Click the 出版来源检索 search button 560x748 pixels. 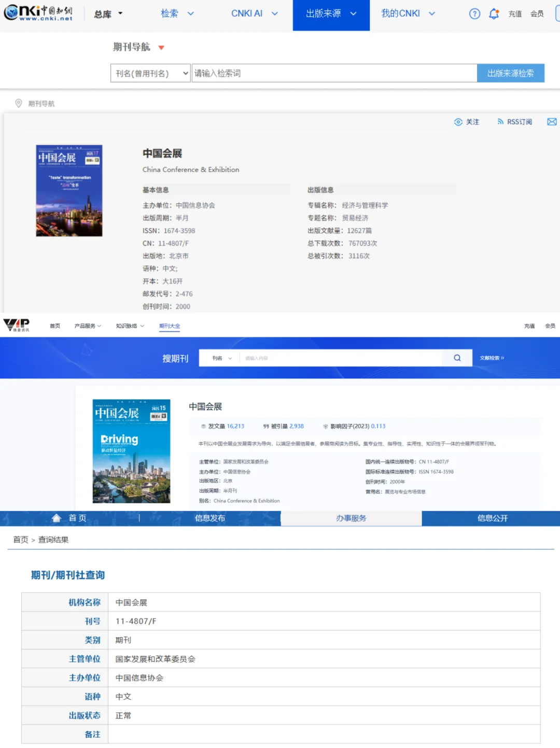(510, 73)
